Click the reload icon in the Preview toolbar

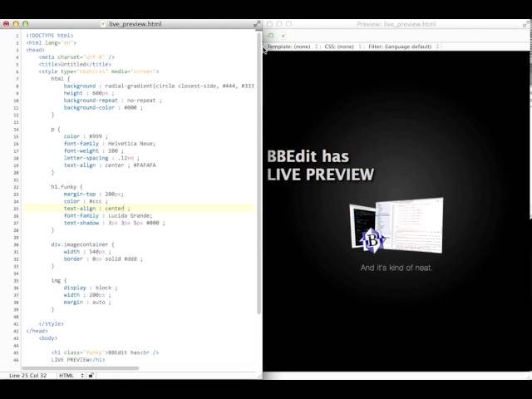[x=271, y=36]
